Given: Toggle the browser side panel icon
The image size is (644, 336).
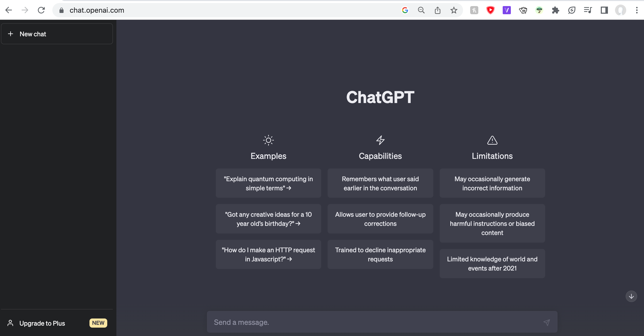Looking at the screenshot, I should [x=604, y=10].
